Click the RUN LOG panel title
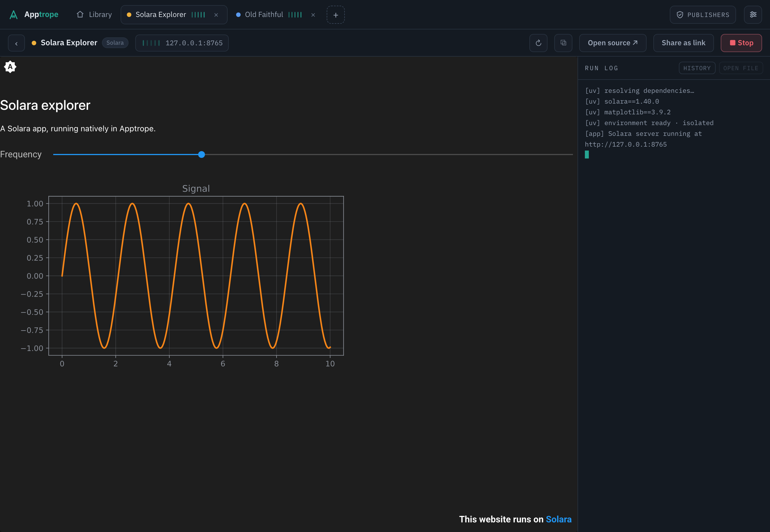The image size is (770, 532). pyautogui.click(x=601, y=68)
